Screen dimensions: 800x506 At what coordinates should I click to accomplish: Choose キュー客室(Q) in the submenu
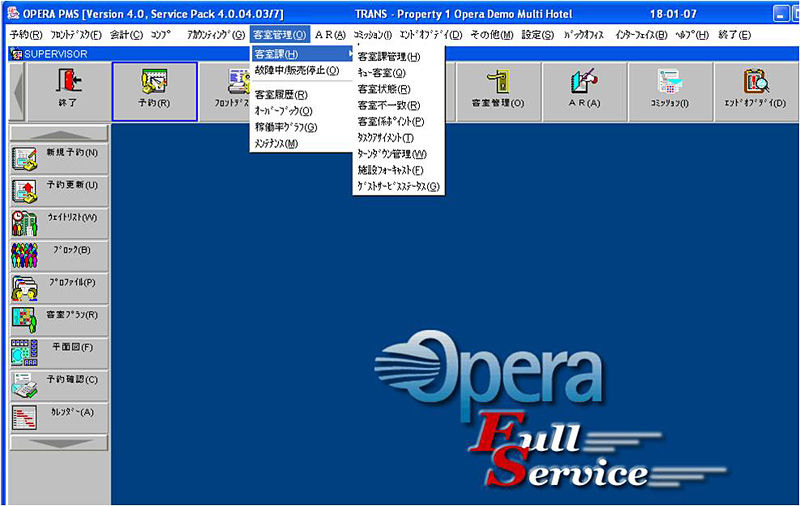[382, 73]
